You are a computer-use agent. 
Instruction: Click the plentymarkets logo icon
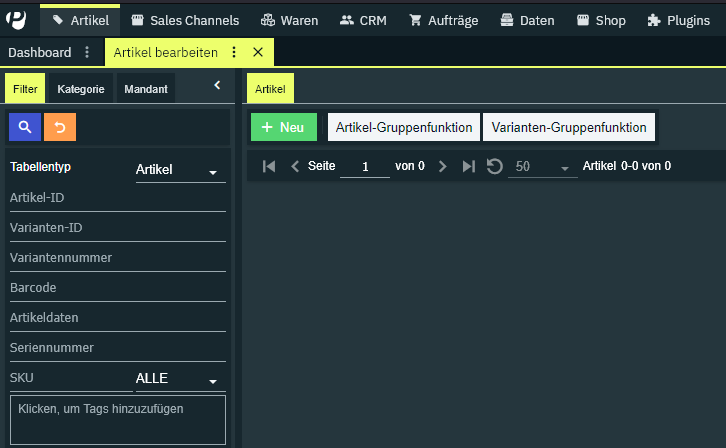16,19
